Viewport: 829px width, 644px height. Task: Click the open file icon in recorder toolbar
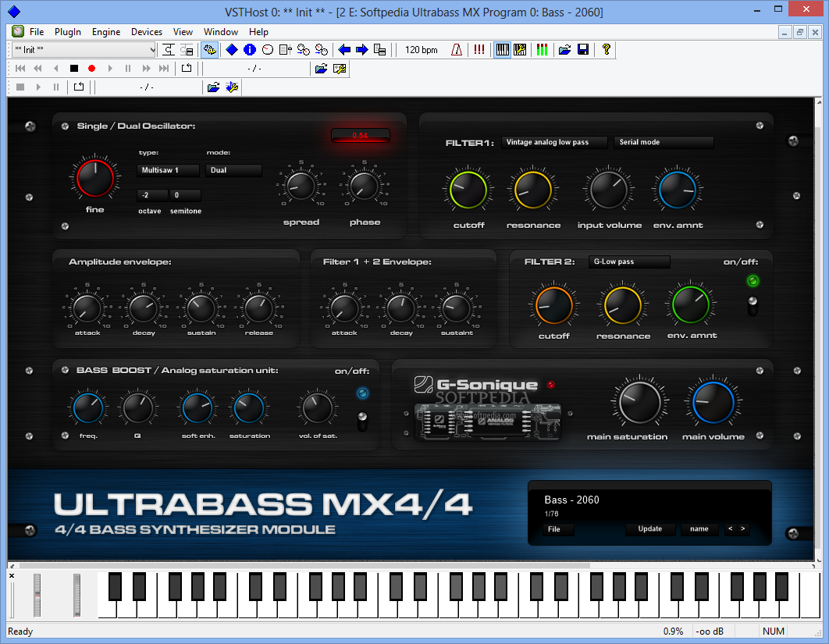coord(213,87)
